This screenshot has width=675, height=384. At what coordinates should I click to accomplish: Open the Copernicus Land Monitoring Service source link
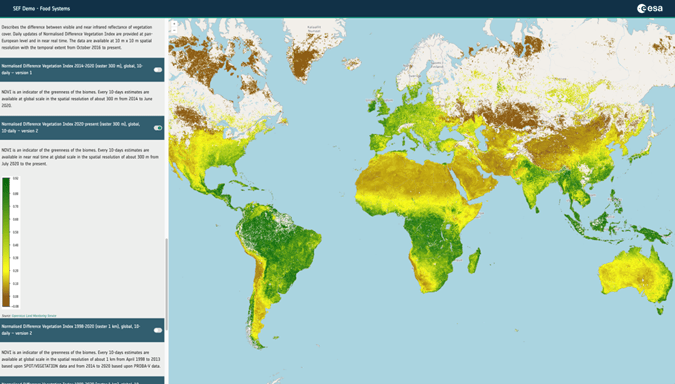tap(34, 316)
